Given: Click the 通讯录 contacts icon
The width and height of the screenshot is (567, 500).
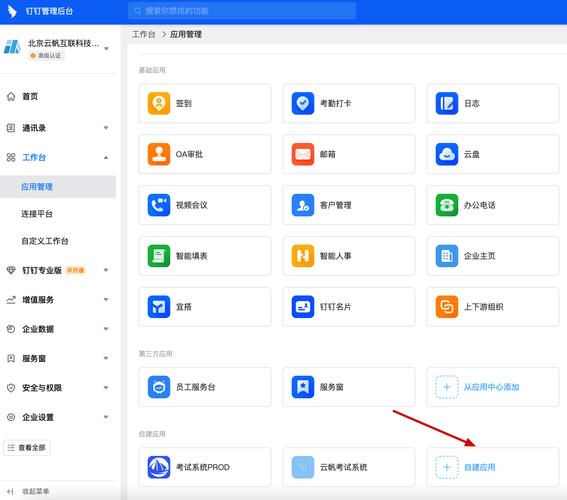Looking at the screenshot, I should 11,128.
